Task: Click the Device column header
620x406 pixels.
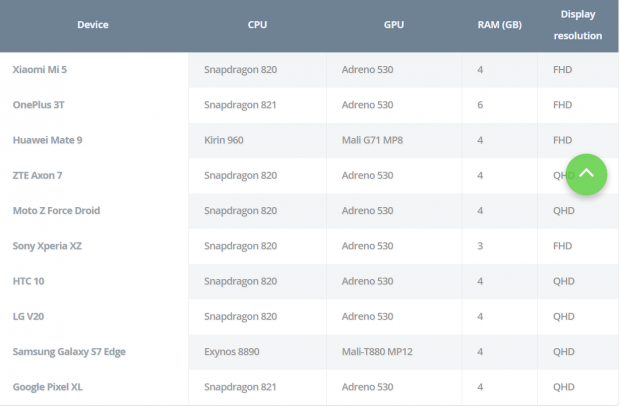Action: pyautogui.click(x=92, y=25)
